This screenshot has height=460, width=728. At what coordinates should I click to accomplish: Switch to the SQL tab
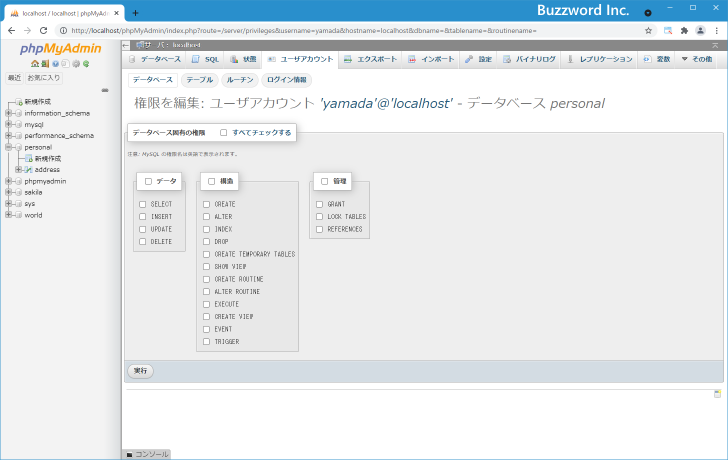pos(206,59)
